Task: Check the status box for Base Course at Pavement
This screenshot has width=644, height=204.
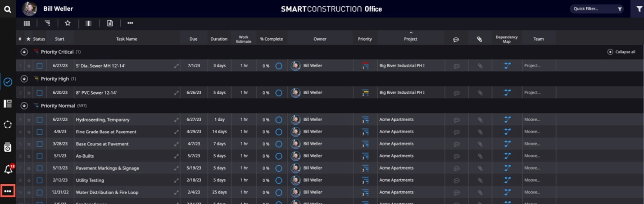Action: coord(40,144)
